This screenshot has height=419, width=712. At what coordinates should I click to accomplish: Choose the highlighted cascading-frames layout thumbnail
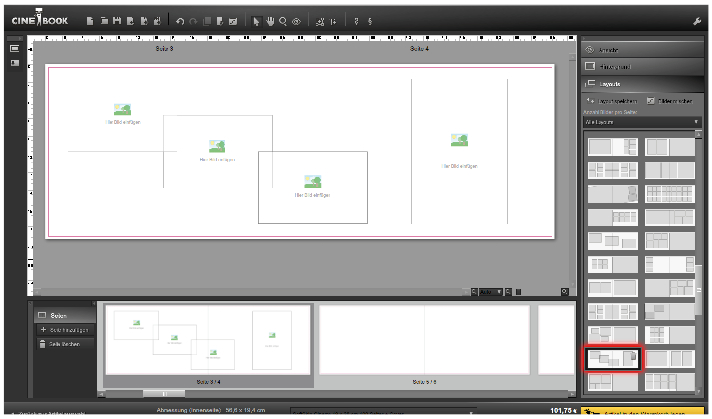[613, 359]
